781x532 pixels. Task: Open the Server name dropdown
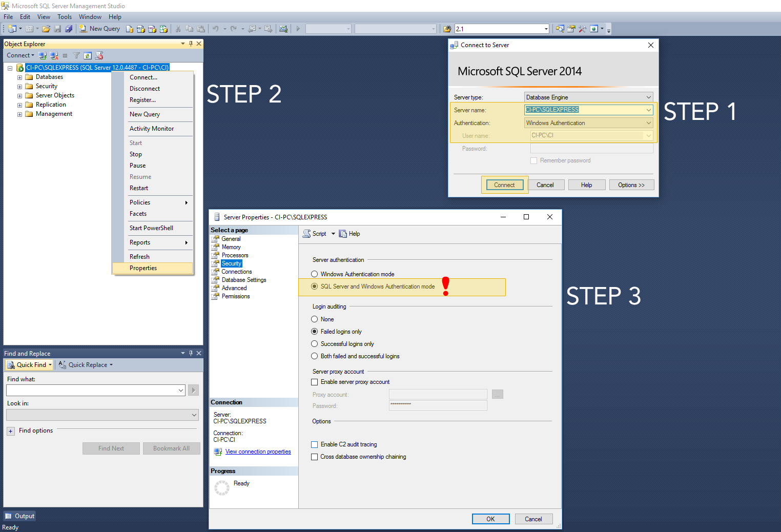pyautogui.click(x=648, y=110)
